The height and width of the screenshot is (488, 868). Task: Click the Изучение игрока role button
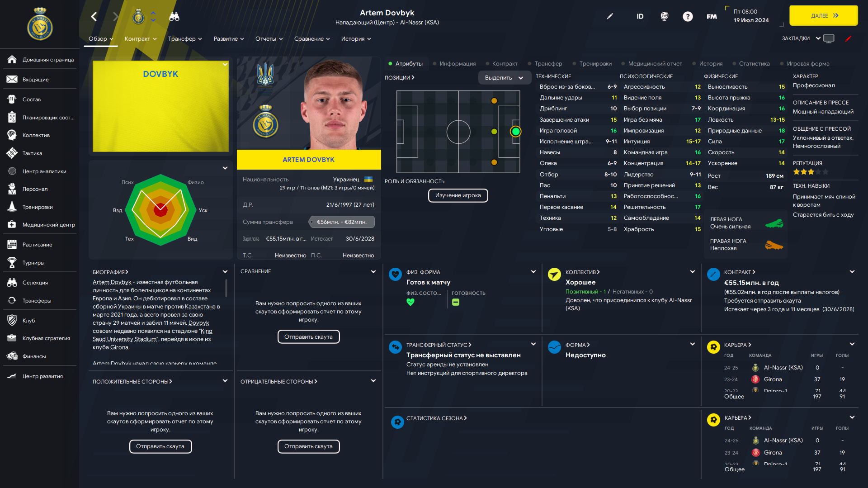[x=458, y=195]
